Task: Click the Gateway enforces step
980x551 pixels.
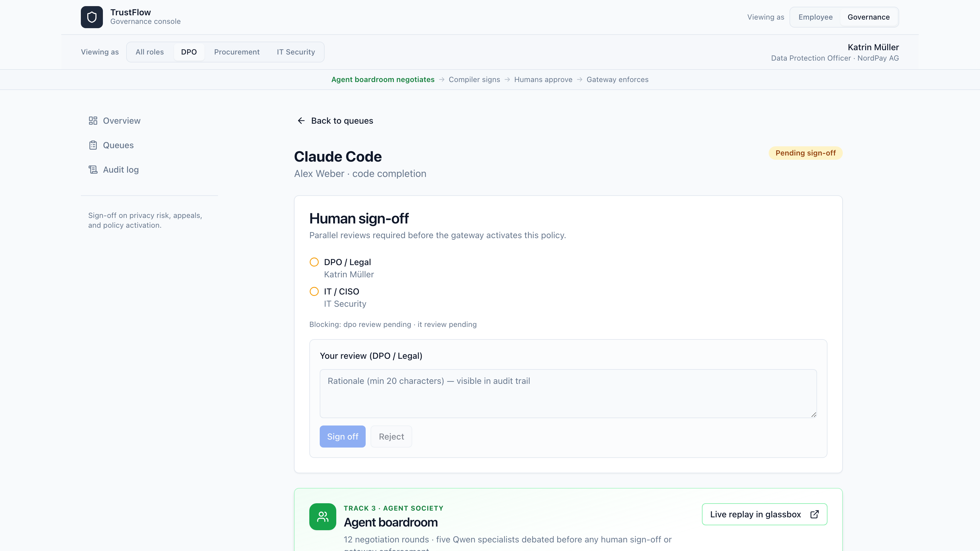Action: point(617,80)
